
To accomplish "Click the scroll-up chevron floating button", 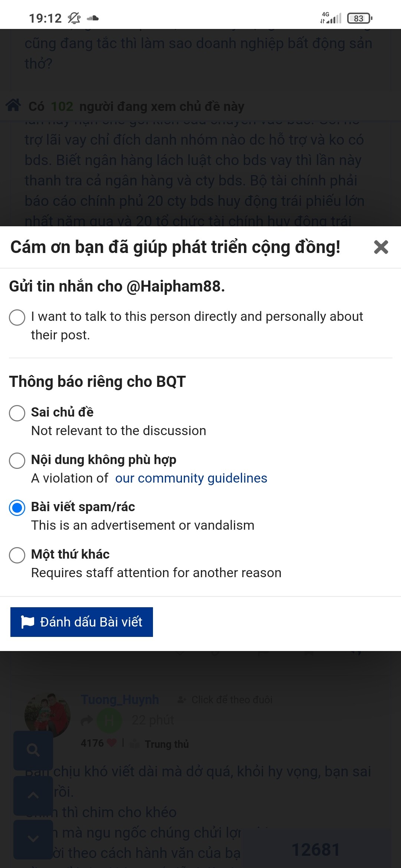I will 33,795.
